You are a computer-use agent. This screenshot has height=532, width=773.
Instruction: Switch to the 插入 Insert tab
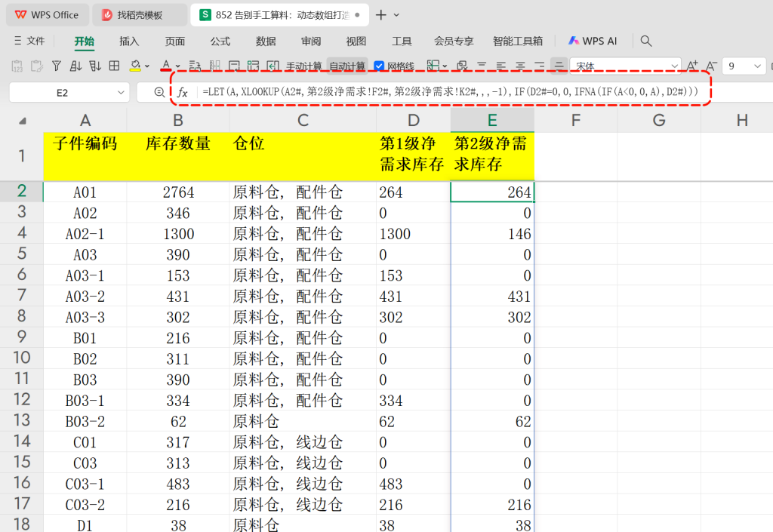(x=129, y=42)
